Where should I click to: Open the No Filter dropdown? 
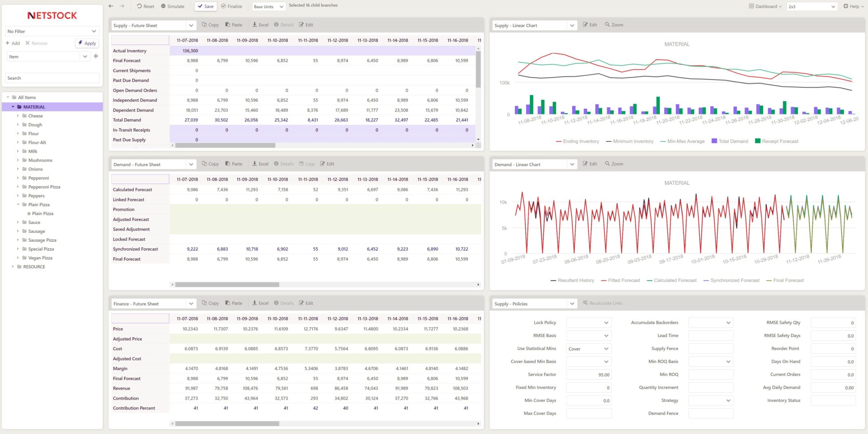coord(52,31)
